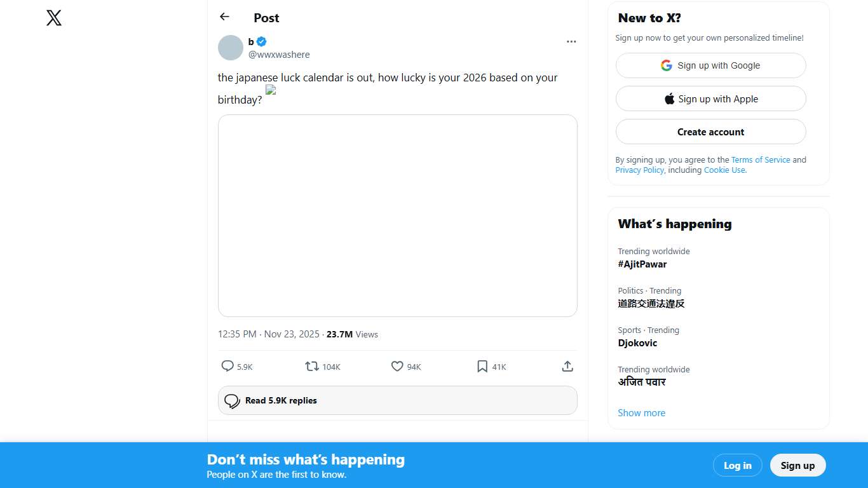Click the empty post image area

[x=397, y=215]
